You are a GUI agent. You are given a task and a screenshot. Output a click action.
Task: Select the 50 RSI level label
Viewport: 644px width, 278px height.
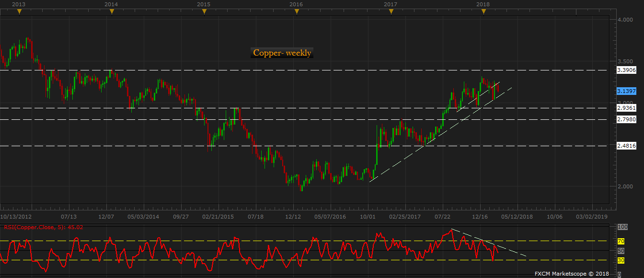(x=621, y=251)
